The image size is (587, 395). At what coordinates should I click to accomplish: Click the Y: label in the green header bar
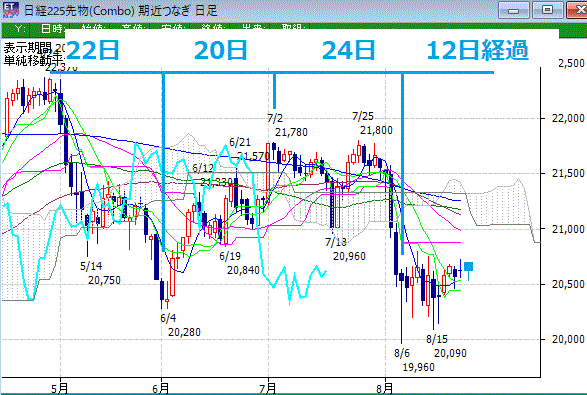[x=21, y=28]
